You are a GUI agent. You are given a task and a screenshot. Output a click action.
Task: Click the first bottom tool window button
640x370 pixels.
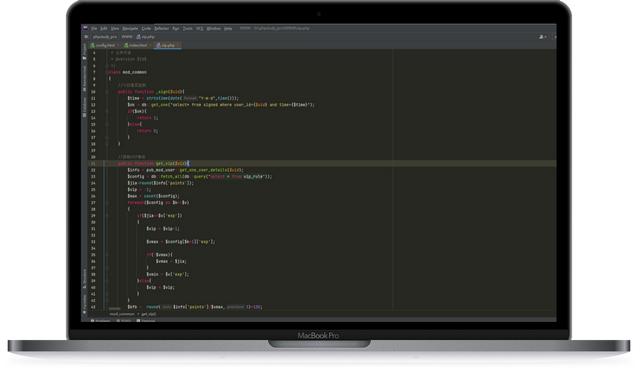coord(100,321)
